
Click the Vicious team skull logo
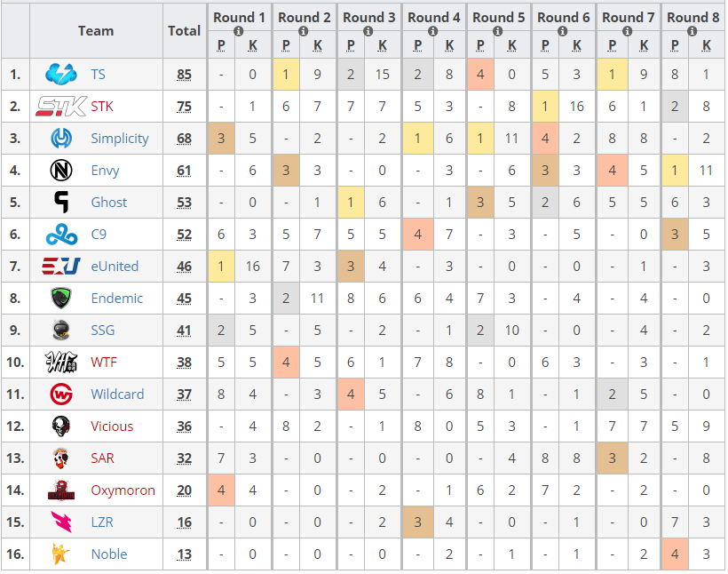click(x=62, y=427)
